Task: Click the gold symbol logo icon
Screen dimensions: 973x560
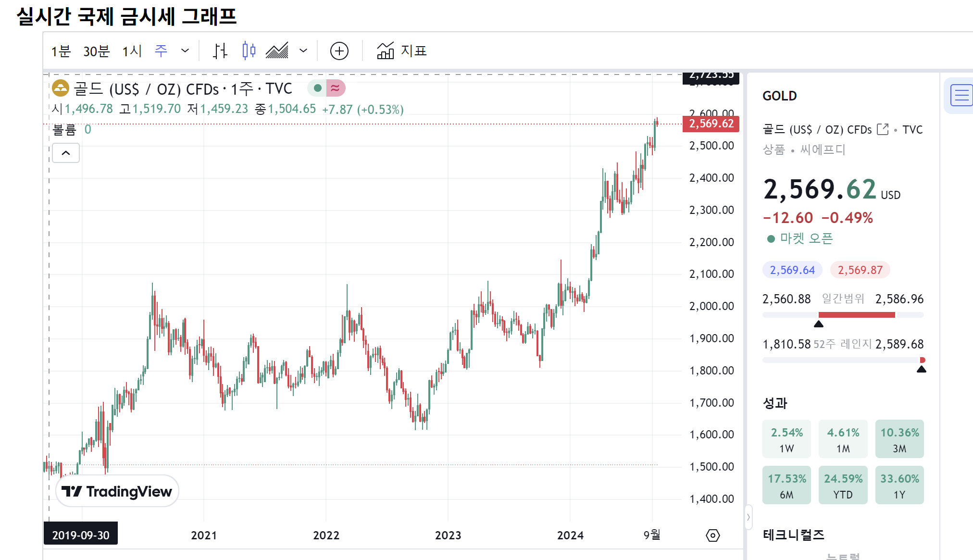Action: coord(61,88)
